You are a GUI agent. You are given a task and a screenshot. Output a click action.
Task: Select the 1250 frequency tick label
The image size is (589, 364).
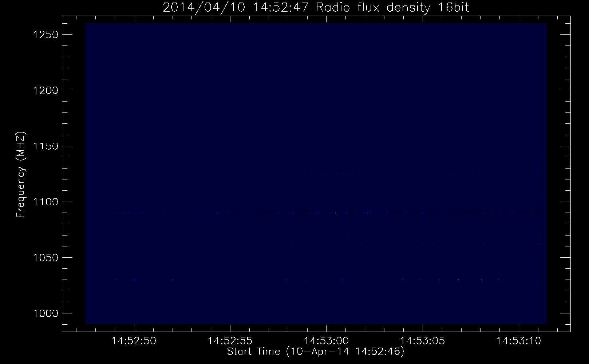tap(46, 35)
